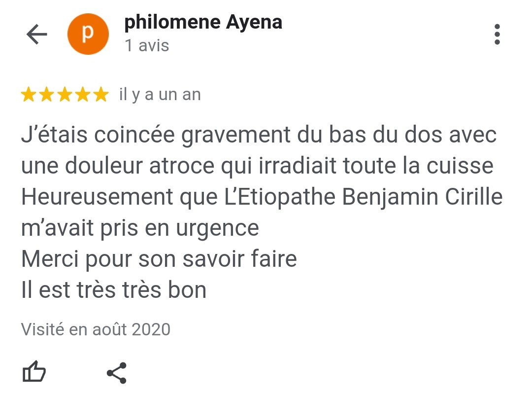Select the name 'Benjamin Cirille' in review
The height and width of the screenshot is (395, 532).
pyautogui.click(x=422, y=197)
